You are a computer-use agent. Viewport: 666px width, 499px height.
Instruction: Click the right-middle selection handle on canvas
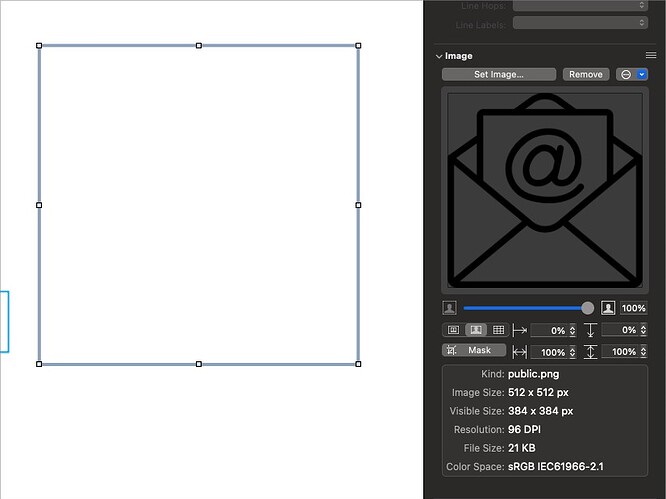[x=358, y=205]
